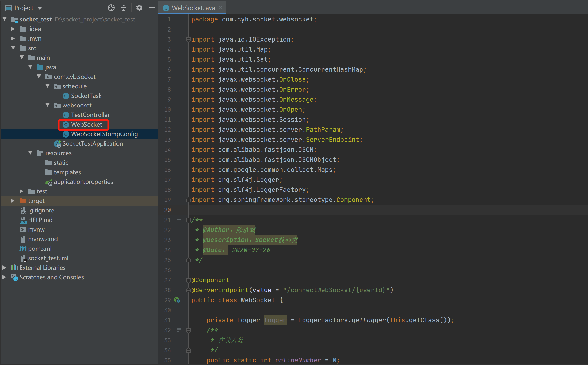
Task: Click the Collapse All icon in Project panel
Action: (x=124, y=8)
